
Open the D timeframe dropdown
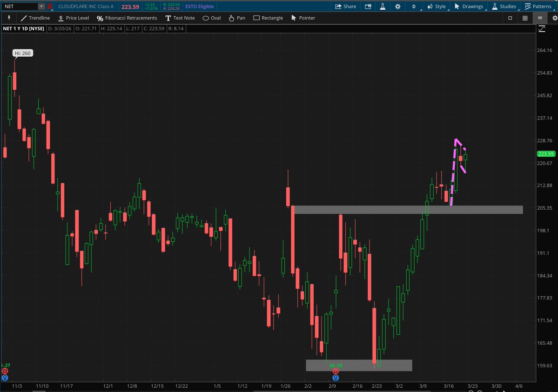[x=414, y=7]
